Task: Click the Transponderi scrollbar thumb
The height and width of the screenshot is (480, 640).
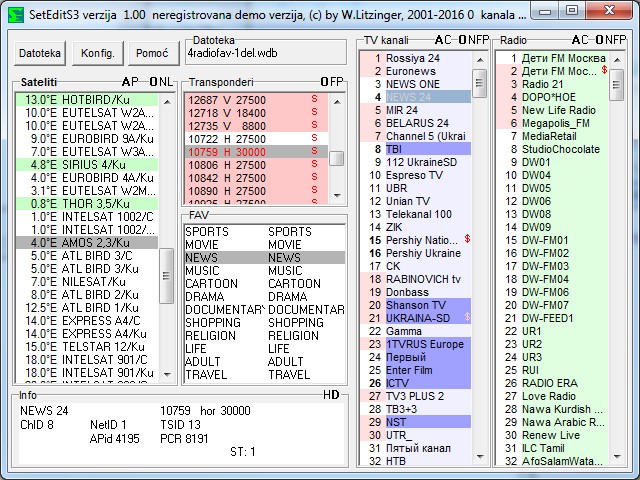Action: coord(337,158)
